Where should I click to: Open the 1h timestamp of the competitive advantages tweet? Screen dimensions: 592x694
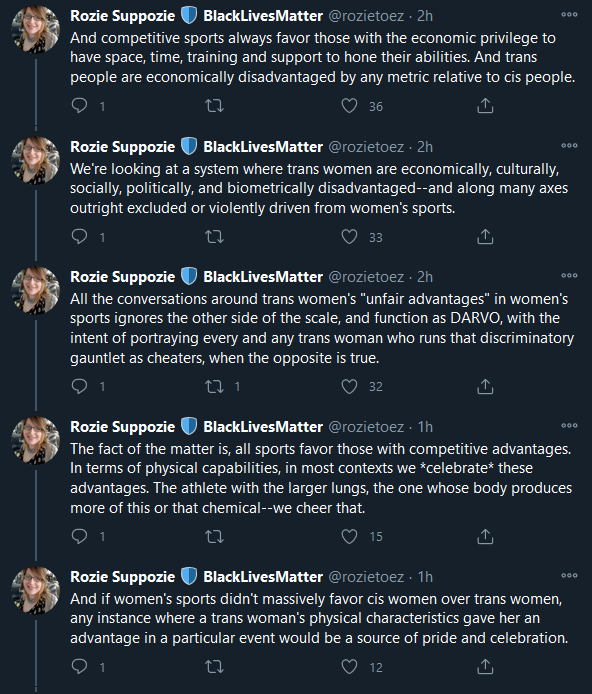(x=425, y=427)
